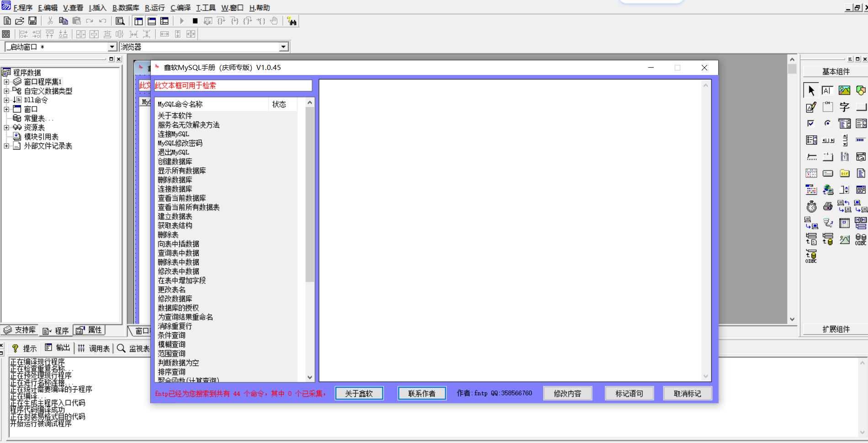Switch to the 输出 tab
Viewport: 868px width, 443px height.
pos(58,348)
